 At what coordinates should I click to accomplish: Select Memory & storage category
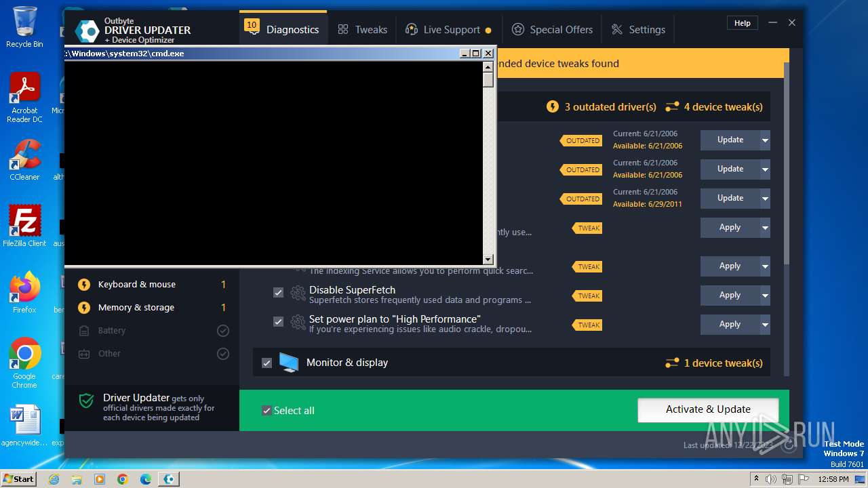pyautogui.click(x=153, y=308)
